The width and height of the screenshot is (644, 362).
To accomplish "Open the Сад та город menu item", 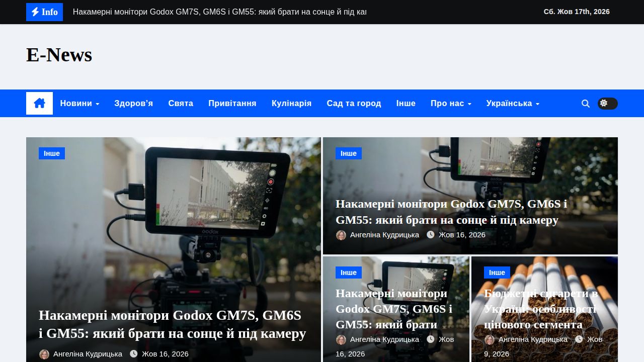I will click(354, 104).
